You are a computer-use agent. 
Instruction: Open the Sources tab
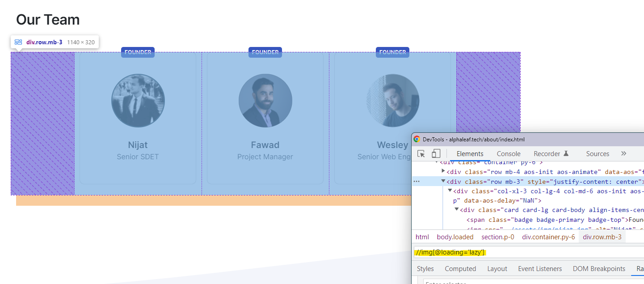click(598, 154)
